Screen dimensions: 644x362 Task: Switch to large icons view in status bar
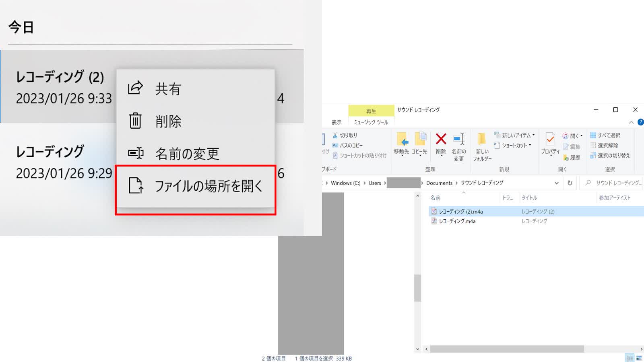point(639,358)
